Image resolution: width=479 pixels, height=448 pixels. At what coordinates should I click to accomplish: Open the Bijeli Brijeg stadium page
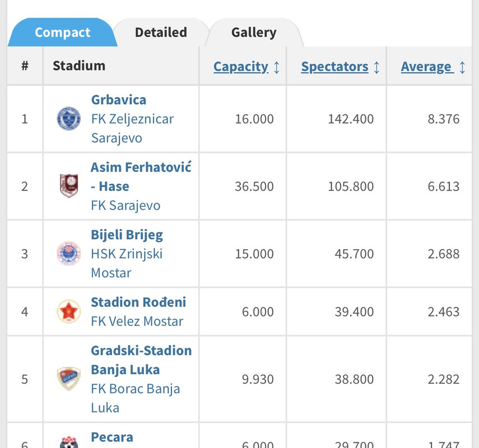[x=127, y=235]
